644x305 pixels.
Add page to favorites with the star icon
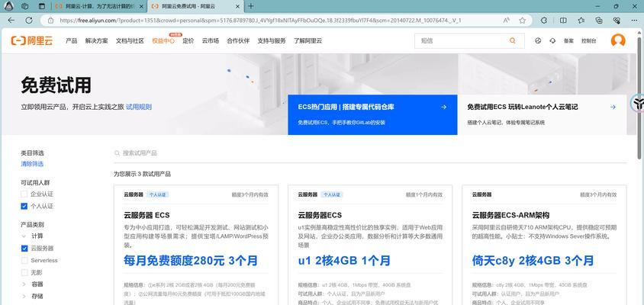coord(523,20)
